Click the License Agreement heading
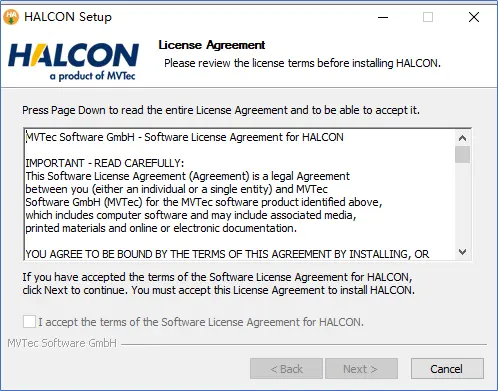This screenshot has height=391, width=498. pos(212,45)
